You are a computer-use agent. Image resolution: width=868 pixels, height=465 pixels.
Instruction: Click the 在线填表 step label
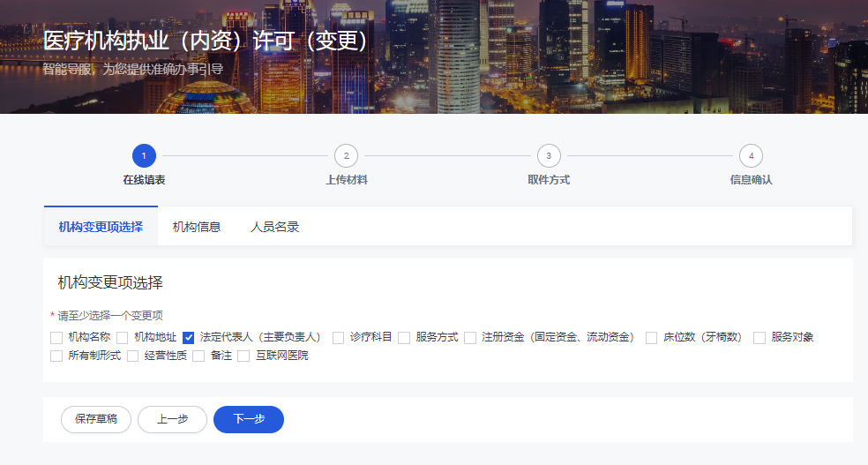[x=144, y=180]
